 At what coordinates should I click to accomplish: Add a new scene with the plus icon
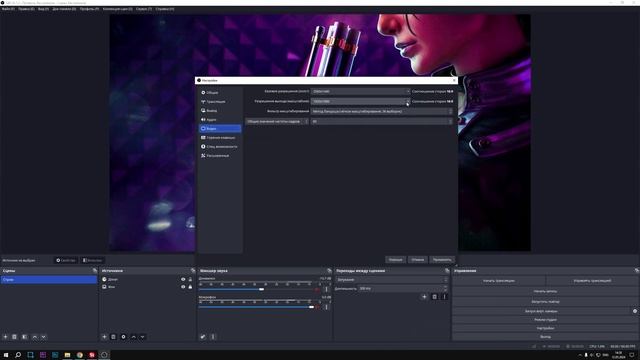[x=5, y=337]
